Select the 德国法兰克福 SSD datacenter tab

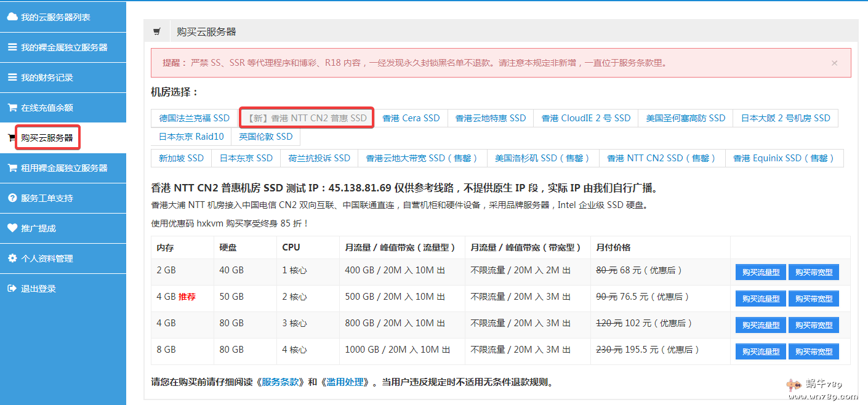[194, 118]
